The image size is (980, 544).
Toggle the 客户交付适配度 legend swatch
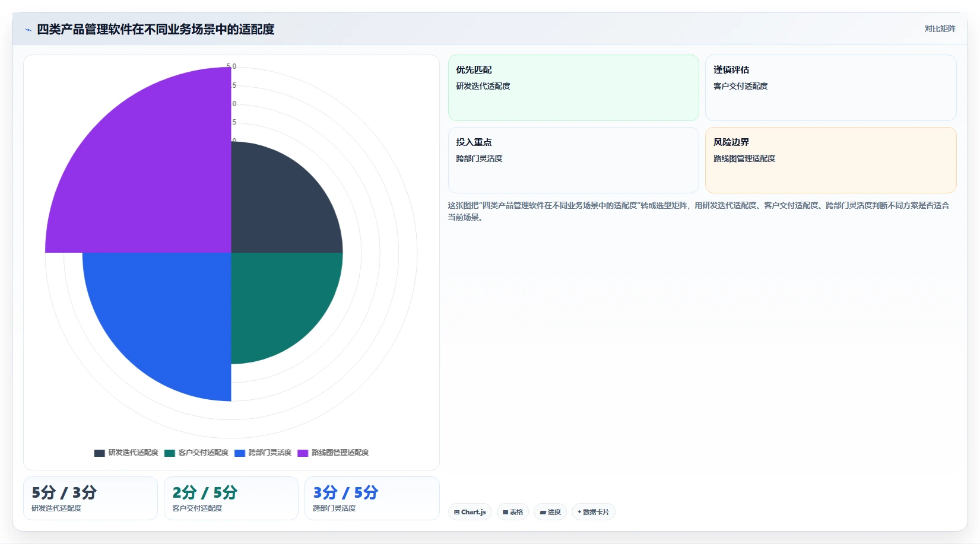[x=169, y=453]
